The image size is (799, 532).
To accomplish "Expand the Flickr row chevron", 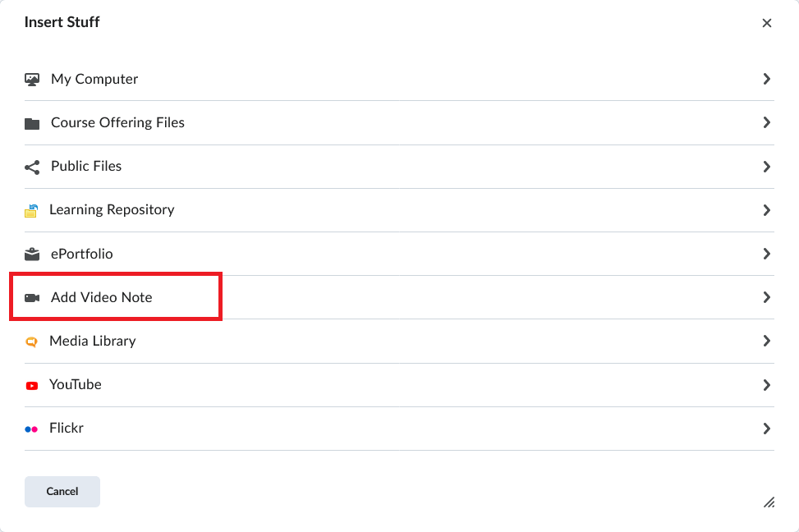I will [766, 429].
